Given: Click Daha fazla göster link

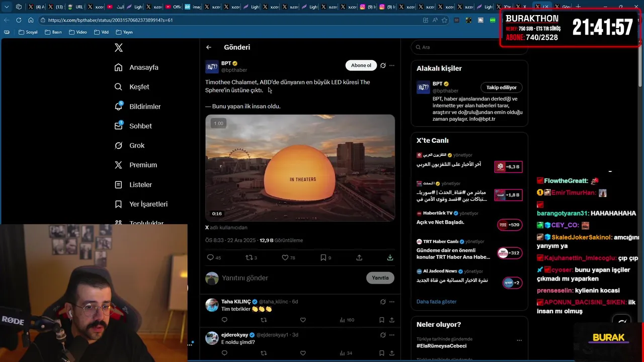Looking at the screenshot, I should 436,302.
